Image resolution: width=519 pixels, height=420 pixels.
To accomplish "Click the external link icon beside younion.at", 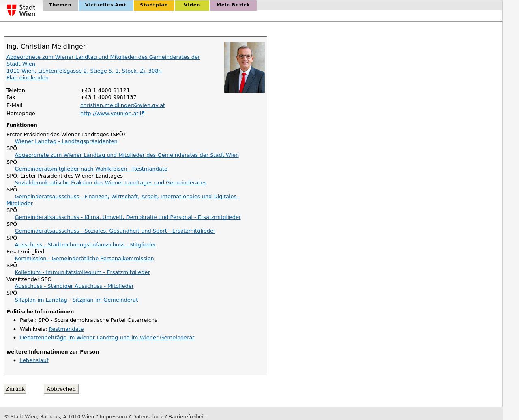I will click(142, 114).
